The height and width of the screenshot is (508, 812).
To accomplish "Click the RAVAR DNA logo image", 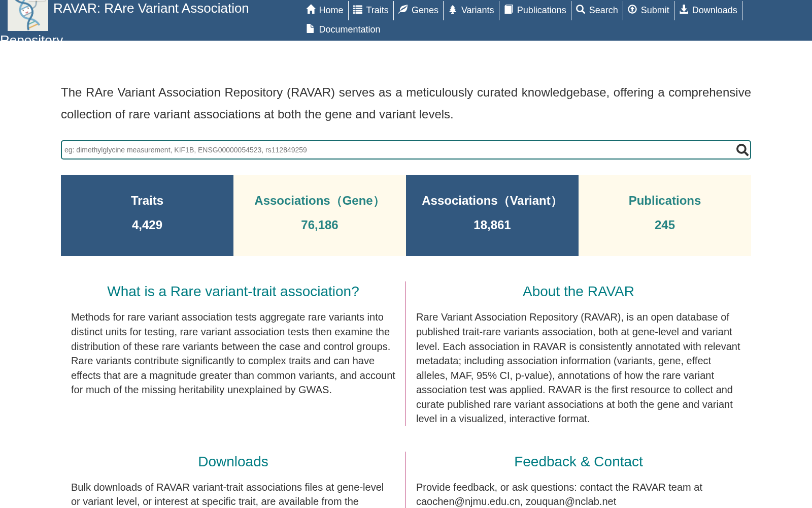I will tap(28, 15).
